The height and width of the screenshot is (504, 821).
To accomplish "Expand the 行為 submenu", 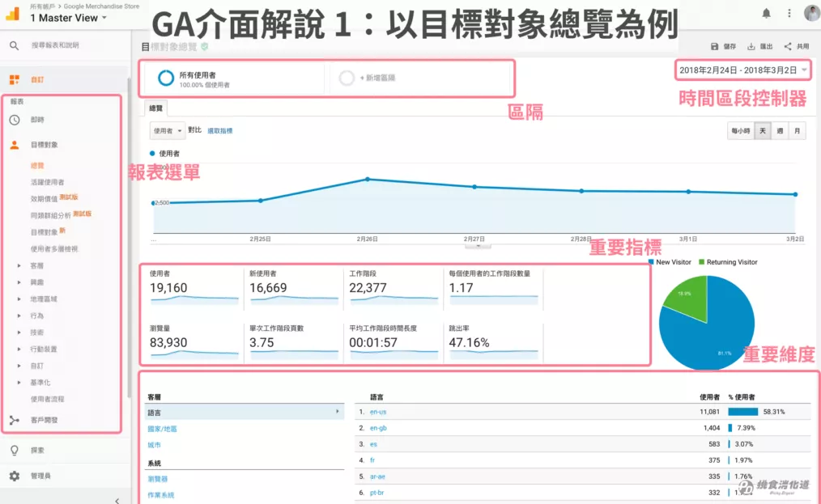I will point(19,316).
